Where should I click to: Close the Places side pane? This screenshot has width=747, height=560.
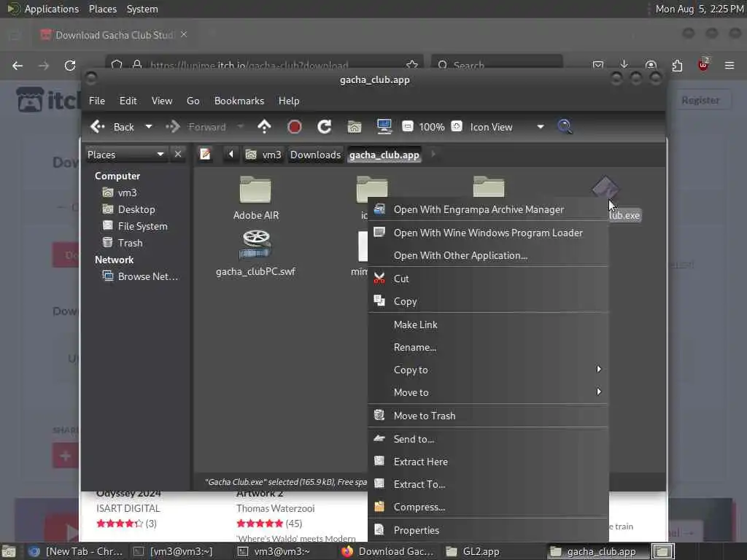click(x=178, y=155)
